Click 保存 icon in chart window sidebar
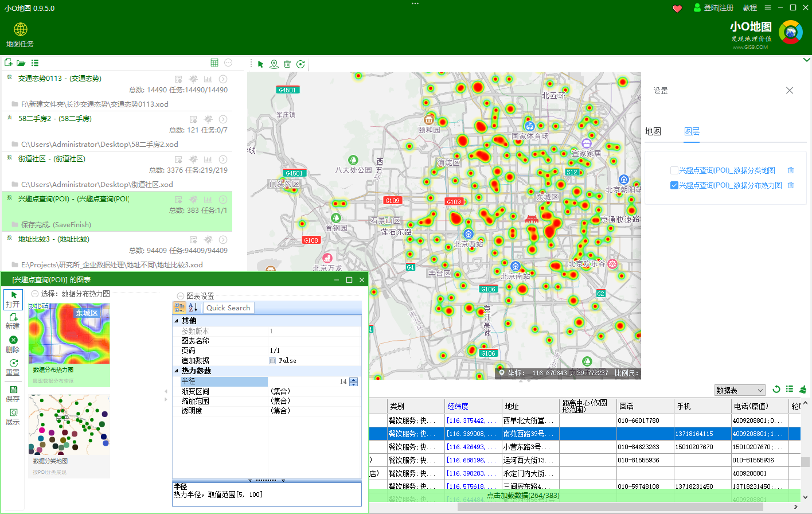 coord(13,394)
